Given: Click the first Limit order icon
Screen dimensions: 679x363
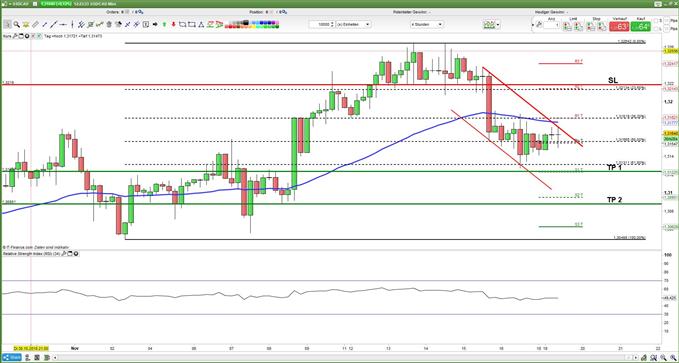Looking at the screenshot, I should point(567,26).
